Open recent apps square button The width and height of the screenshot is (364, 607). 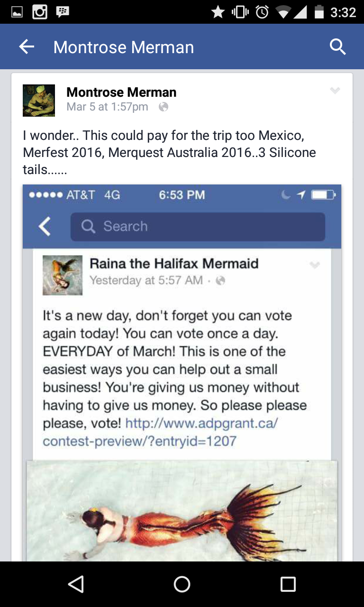click(x=288, y=584)
